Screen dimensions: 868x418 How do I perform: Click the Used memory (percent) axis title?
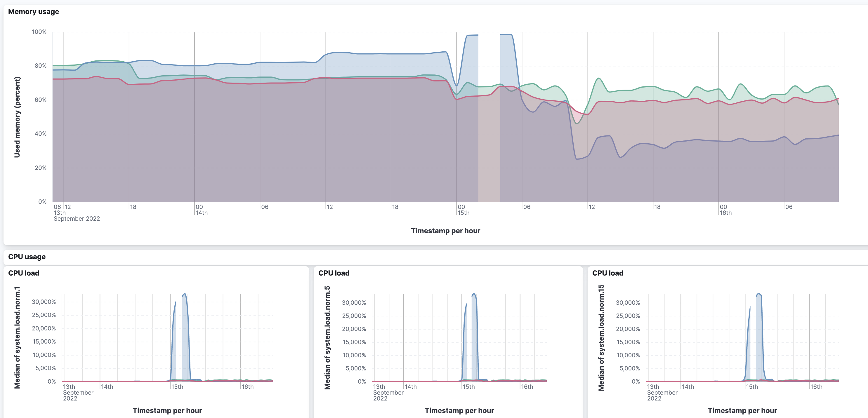(x=17, y=117)
